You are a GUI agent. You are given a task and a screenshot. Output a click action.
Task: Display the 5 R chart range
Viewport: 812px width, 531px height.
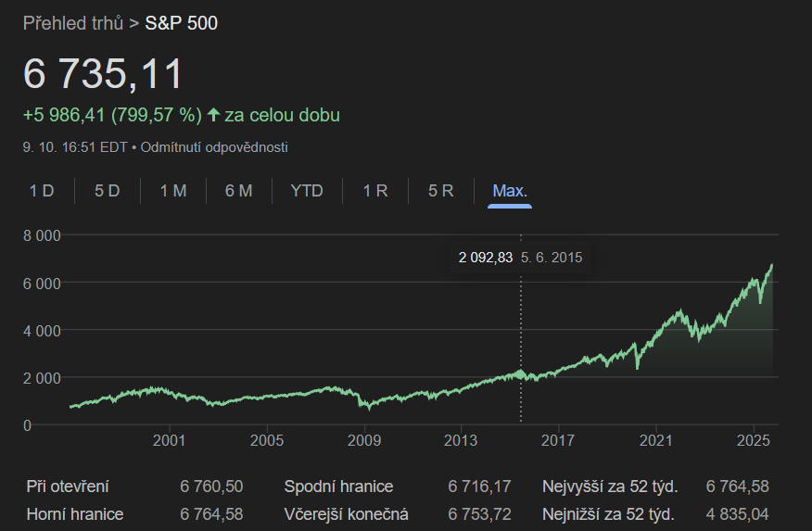click(441, 191)
